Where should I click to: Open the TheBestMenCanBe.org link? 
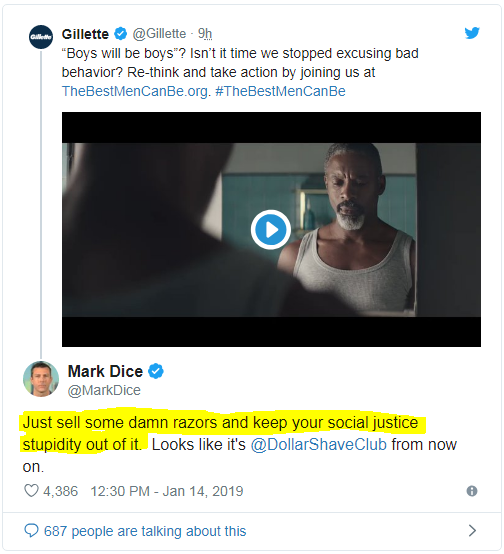tap(135, 91)
